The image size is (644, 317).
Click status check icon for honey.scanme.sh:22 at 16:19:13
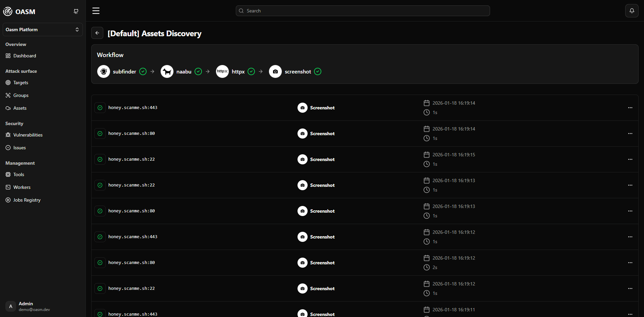[x=100, y=185]
